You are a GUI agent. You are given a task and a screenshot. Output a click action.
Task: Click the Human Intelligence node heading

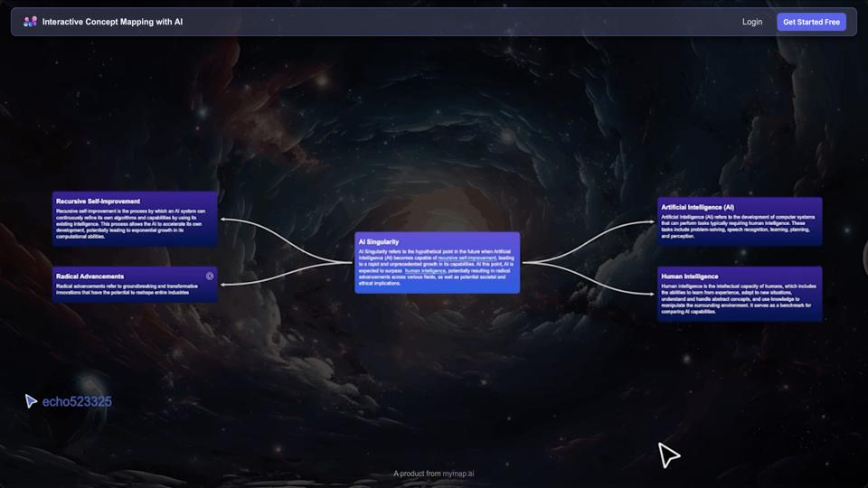689,276
